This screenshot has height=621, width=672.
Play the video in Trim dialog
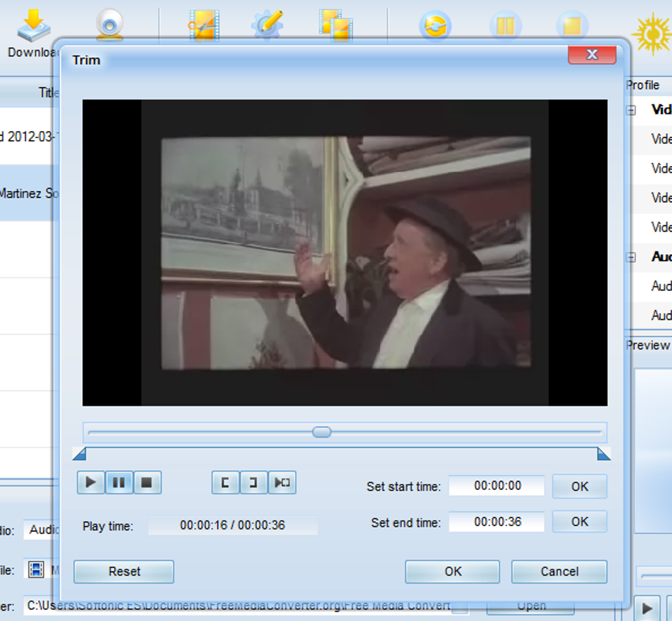click(90, 483)
